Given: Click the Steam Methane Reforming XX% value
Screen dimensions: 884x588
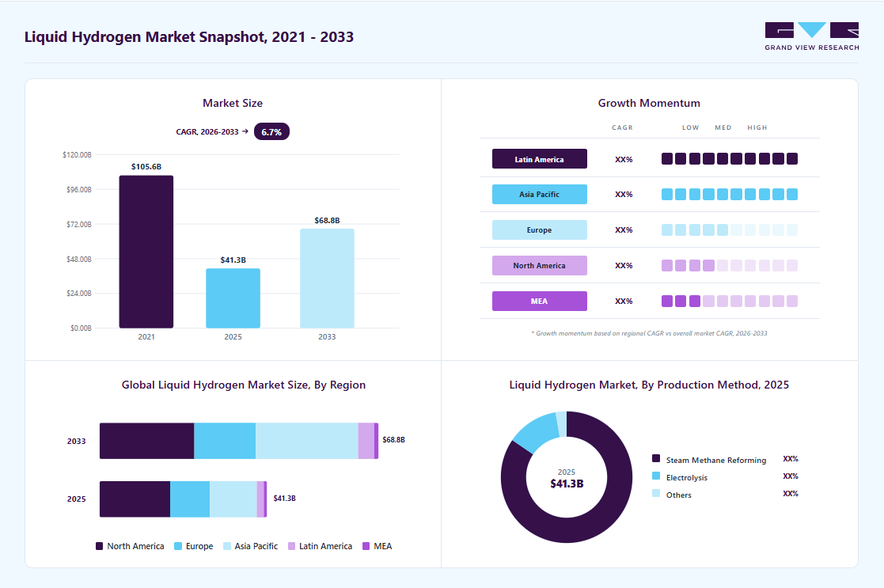Looking at the screenshot, I should 791,459.
